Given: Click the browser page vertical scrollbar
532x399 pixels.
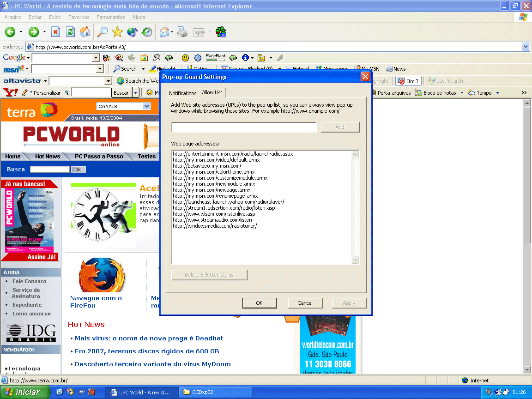Looking at the screenshot, I should click(x=527, y=236).
